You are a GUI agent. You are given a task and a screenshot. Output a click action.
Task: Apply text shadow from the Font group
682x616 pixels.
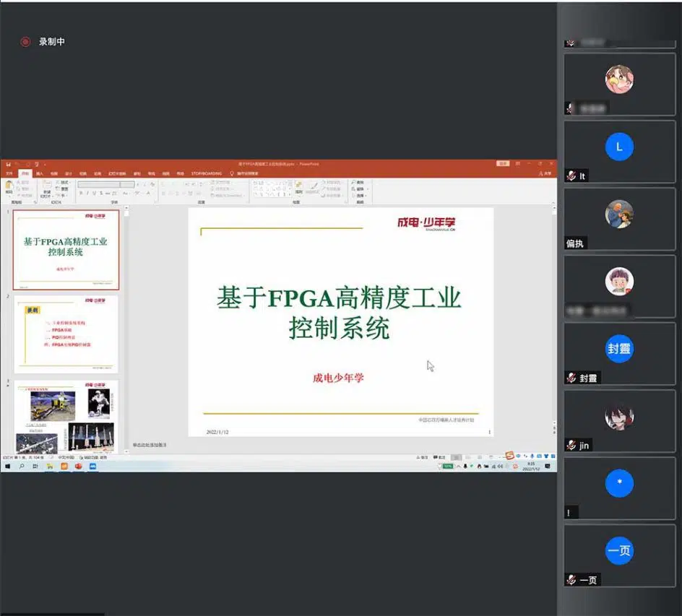click(x=101, y=193)
